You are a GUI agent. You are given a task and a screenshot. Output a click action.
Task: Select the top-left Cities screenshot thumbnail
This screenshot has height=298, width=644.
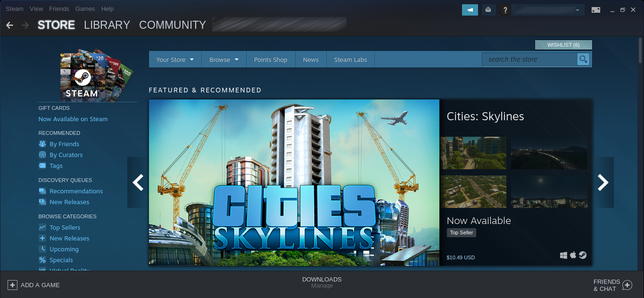(473, 153)
